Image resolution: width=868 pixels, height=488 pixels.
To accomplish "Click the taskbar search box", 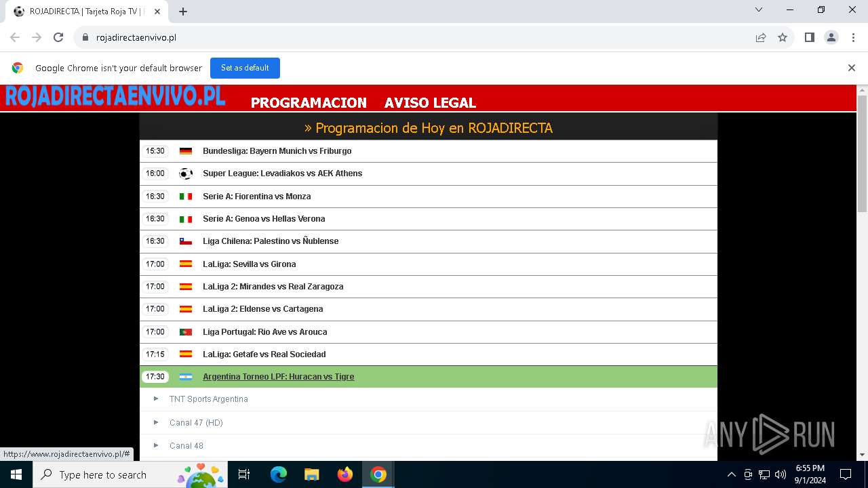I will (130, 474).
